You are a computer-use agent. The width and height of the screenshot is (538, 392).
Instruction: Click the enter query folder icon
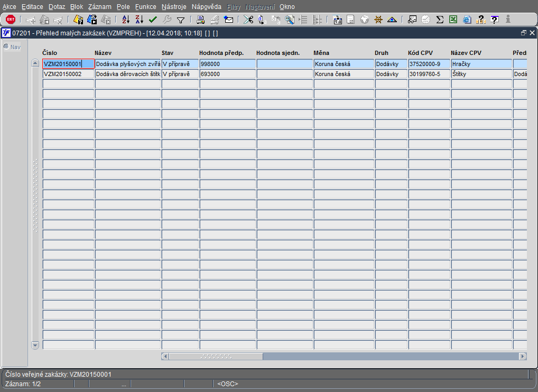click(78, 20)
